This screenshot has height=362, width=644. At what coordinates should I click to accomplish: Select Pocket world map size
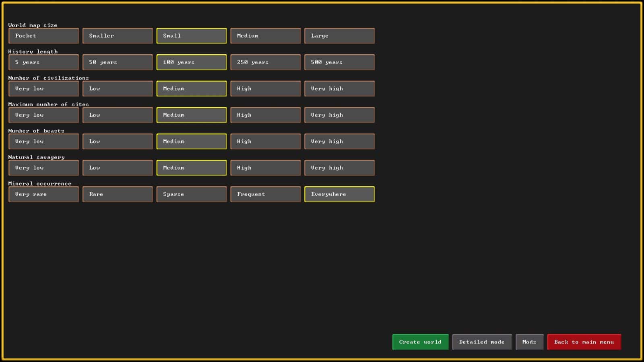pos(43,36)
